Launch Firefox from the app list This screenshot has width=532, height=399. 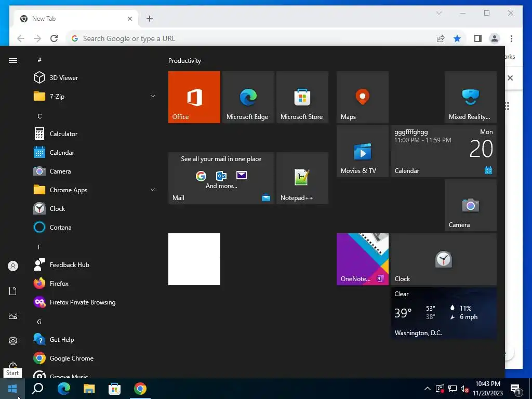(x=95, y=283)
